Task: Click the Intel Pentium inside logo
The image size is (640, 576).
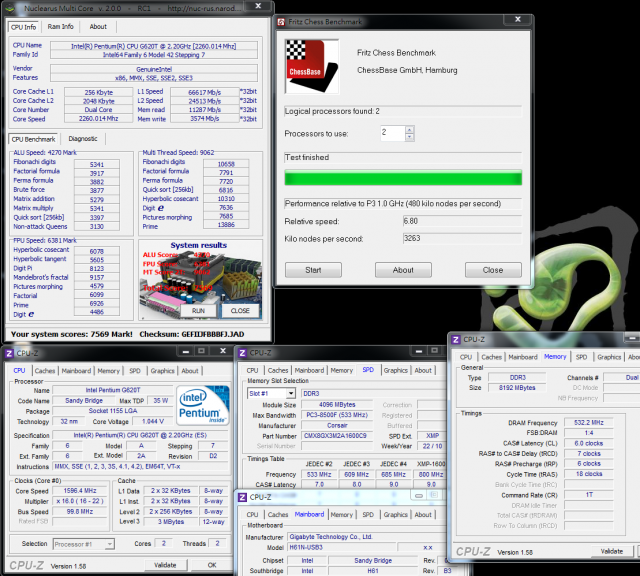Action: 202,405
